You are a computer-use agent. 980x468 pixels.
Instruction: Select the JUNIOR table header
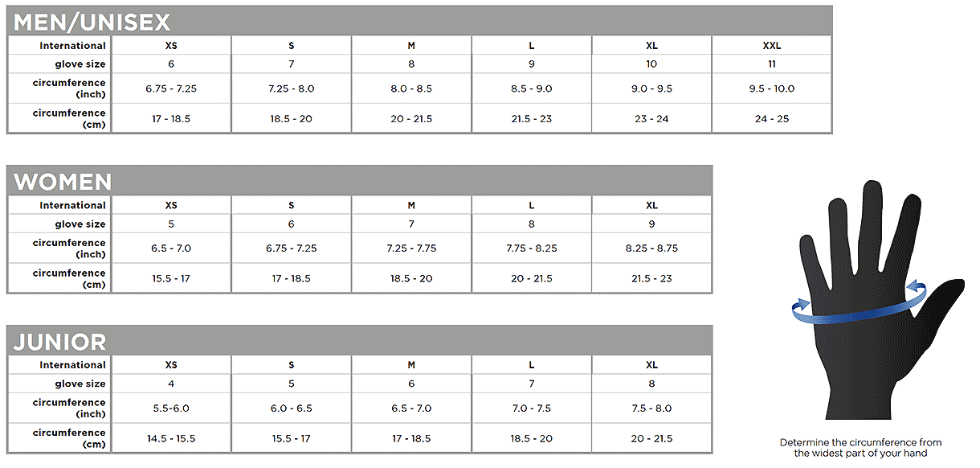pyautogui.click(x=59, y=342)
